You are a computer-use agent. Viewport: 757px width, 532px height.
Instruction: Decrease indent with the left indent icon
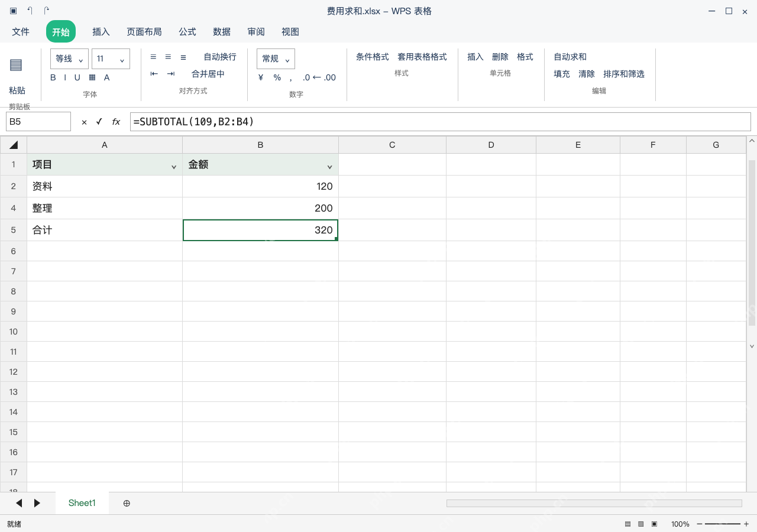pos(154,74)
